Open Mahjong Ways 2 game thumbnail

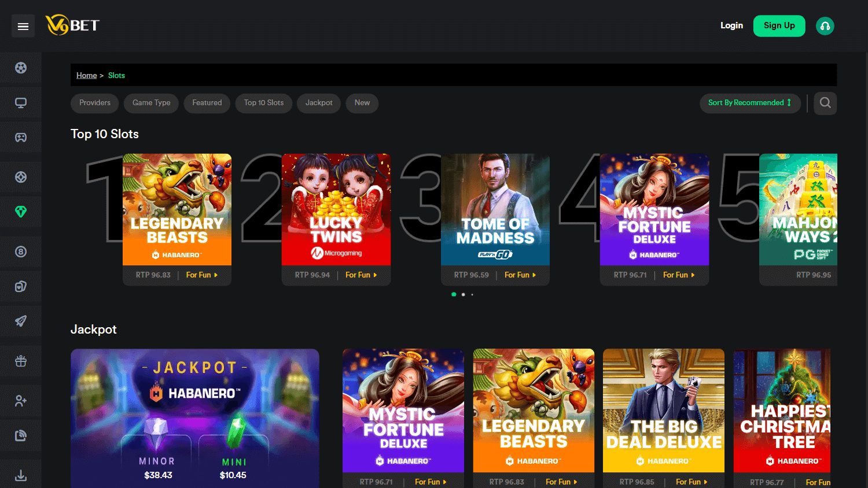pyautogui.click(x=799, y=209)
